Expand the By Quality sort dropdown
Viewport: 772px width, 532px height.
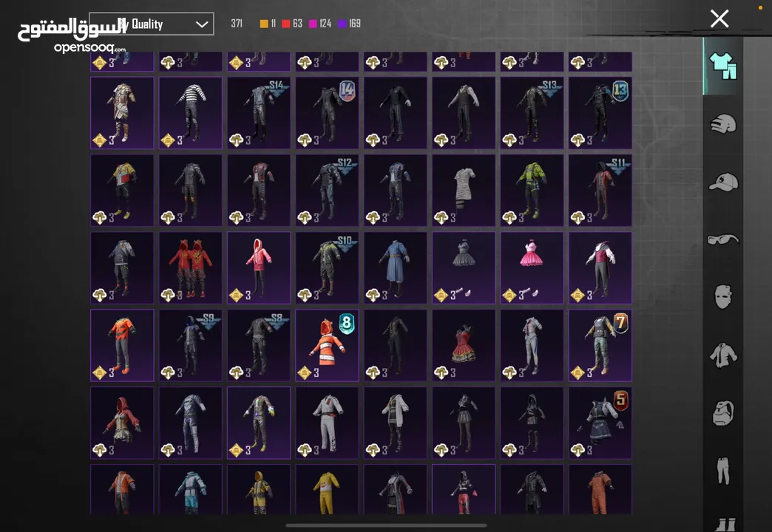pos(151,24)
